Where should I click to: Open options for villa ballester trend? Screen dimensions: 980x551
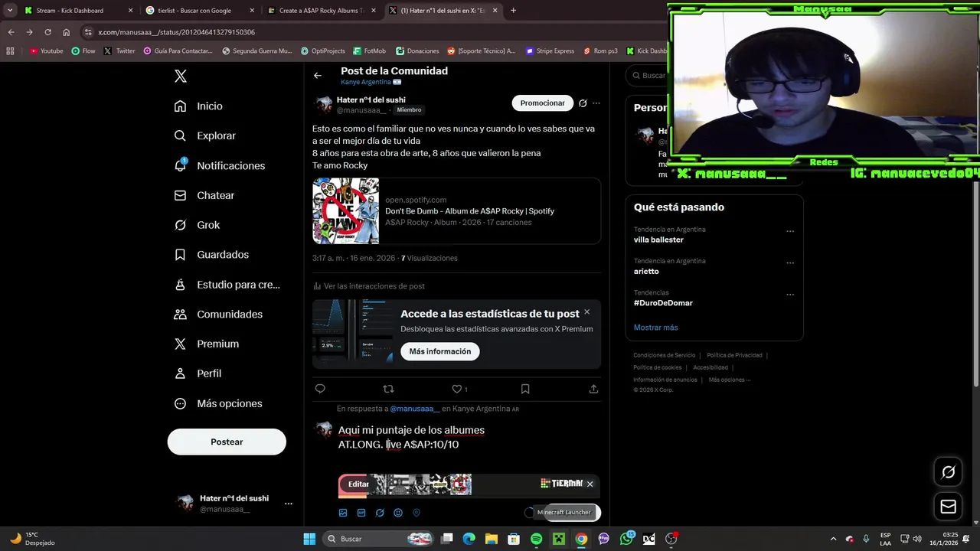tap(790, 231)
